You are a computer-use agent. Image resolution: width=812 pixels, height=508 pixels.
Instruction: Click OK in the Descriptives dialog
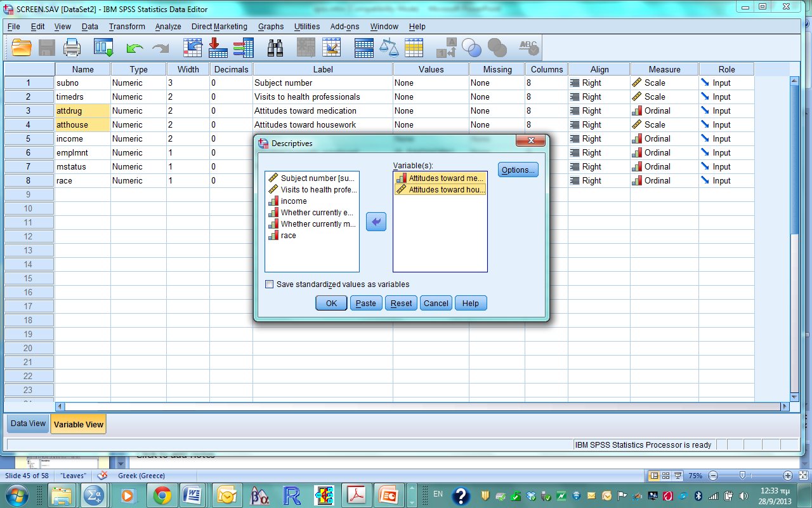coord(331,303)
